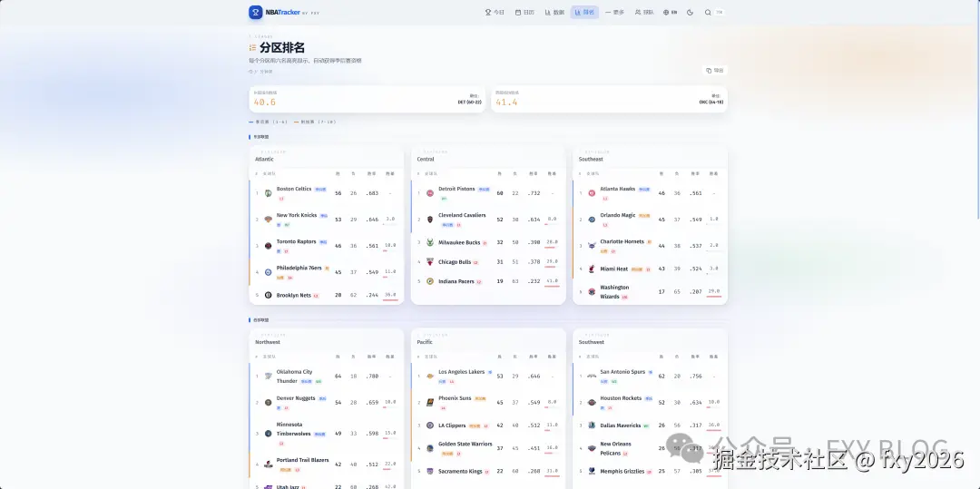Click the Denver Nuggets logo
Image resolution: width=980 pixels, height=489 pixels.
click(x=268, y=403)
